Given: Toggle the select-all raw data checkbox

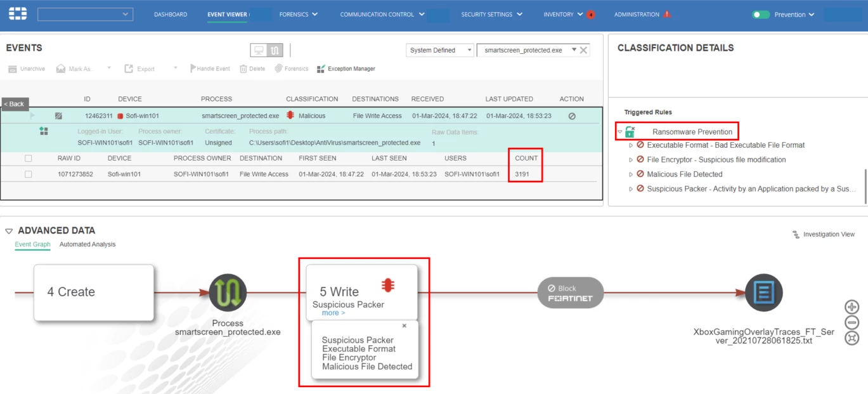Looking at the screenshot, I should (x=28, y=159).
